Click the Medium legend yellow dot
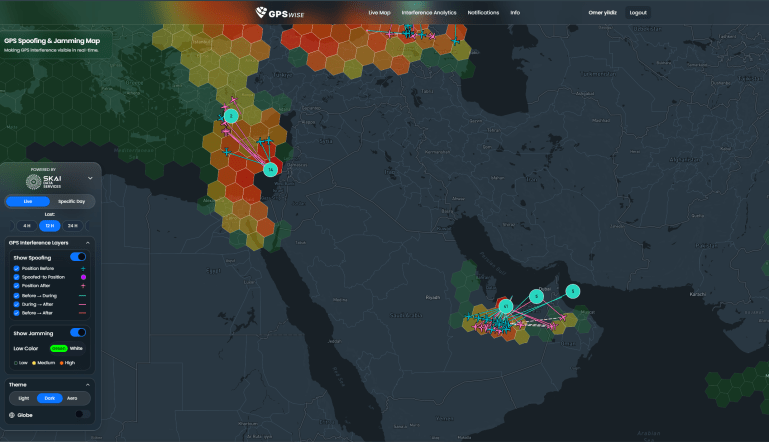The height and width of the screenshot is (442, 769). (34, 363)
